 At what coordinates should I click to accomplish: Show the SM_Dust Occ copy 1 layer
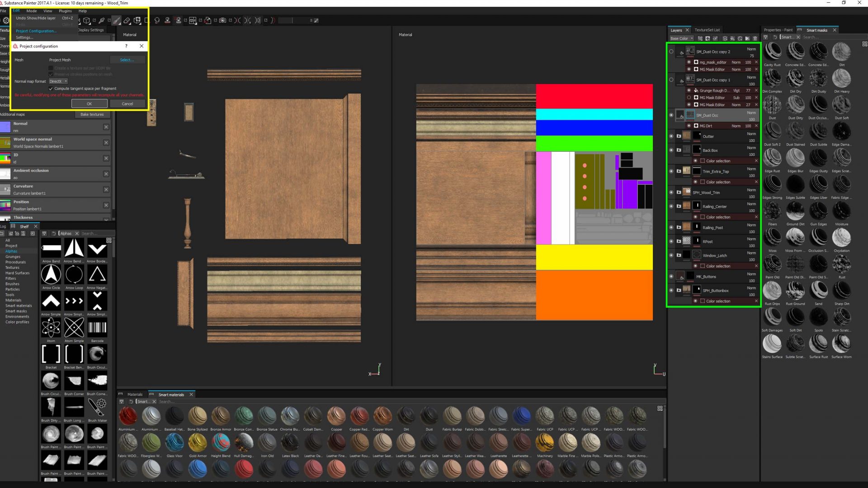[x=671, y=80]
